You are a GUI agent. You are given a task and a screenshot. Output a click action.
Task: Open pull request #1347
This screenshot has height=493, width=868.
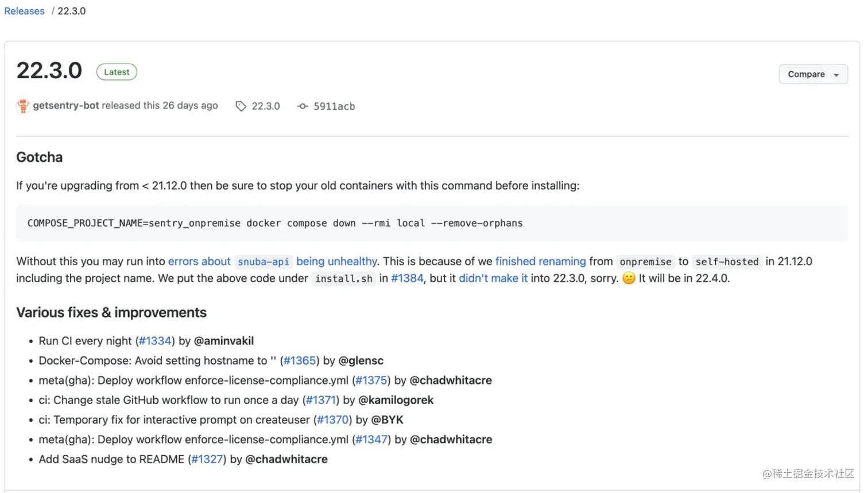(x=371, y=440)
